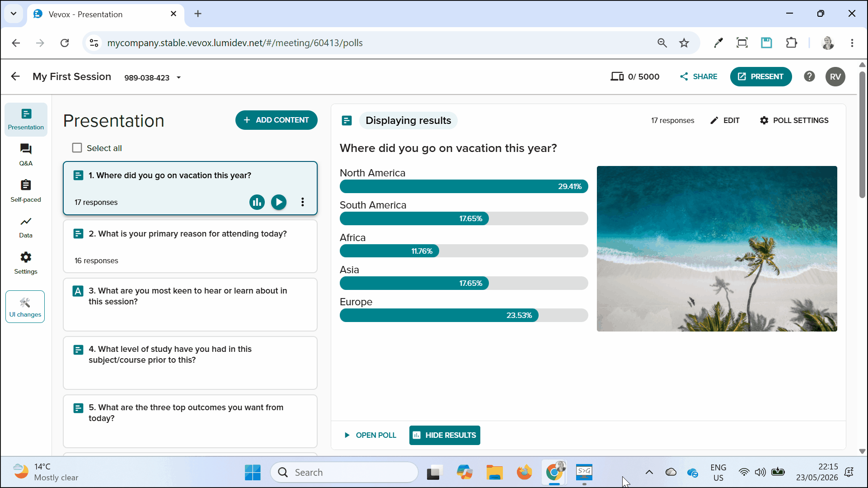Image resolution: width=868 pixels, height=488 pixels.
Task: Click the Add Content button
Action: [277, 120]
